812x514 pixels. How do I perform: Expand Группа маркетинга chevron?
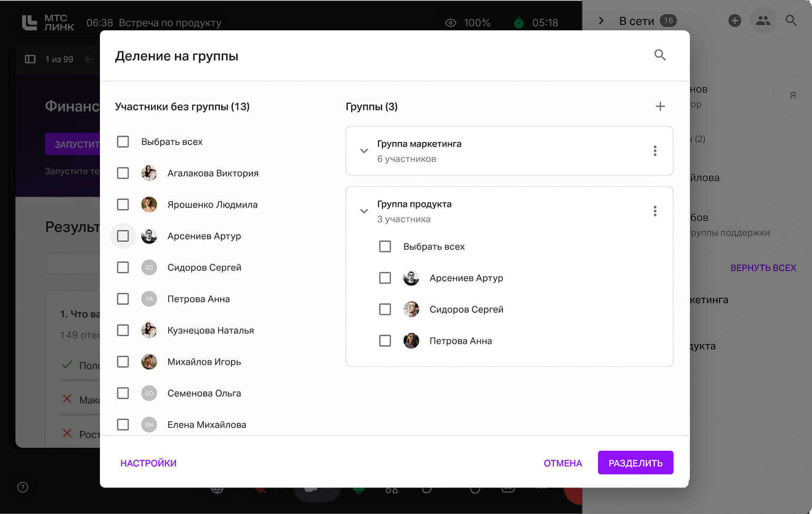click(x=364, y=151)
